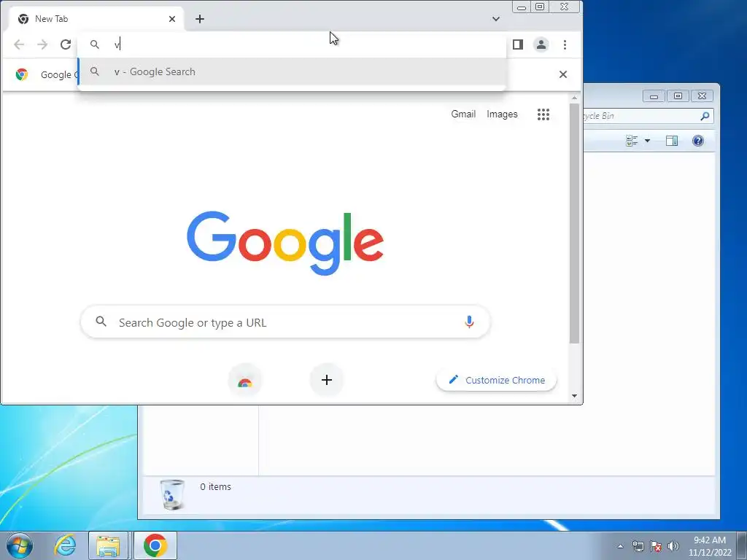Open help in the Recycle Bin window

(x=698, y=141)
